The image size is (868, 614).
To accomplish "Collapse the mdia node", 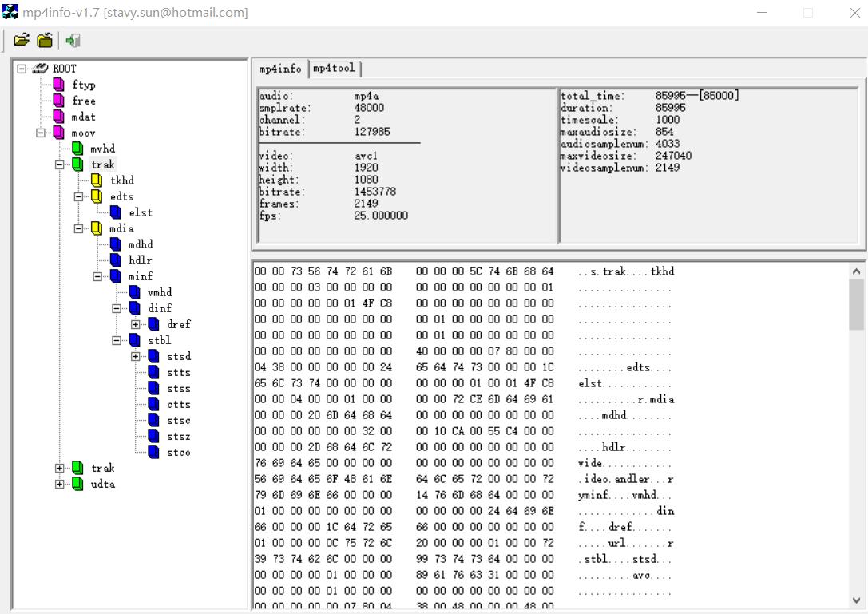I will click(78, 228).
